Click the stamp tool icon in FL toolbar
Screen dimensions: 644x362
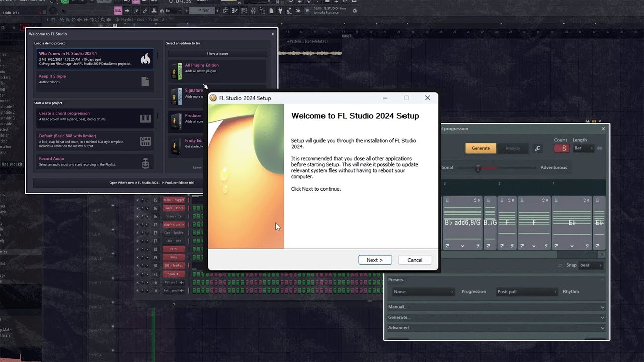154,10
